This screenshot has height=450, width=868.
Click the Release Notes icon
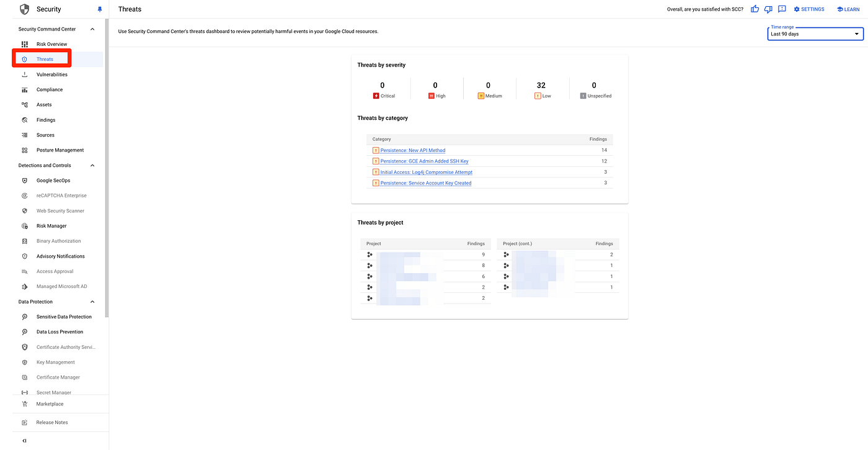(x=25, y=423)
